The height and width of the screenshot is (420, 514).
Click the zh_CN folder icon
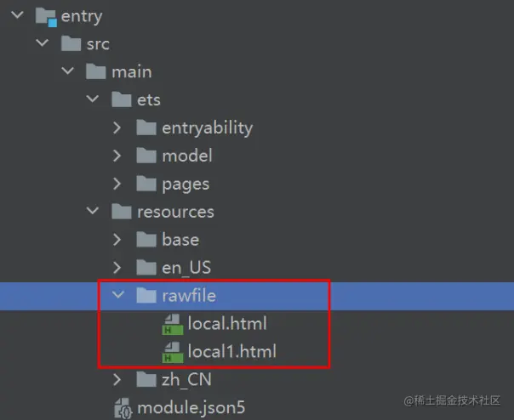146,379
